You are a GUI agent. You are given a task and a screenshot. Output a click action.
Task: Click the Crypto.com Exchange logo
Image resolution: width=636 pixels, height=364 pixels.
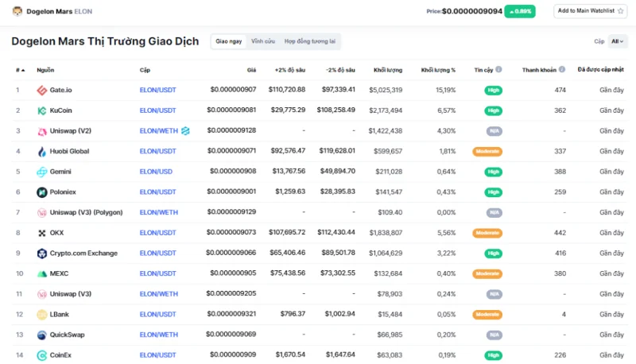coord(42,254)
